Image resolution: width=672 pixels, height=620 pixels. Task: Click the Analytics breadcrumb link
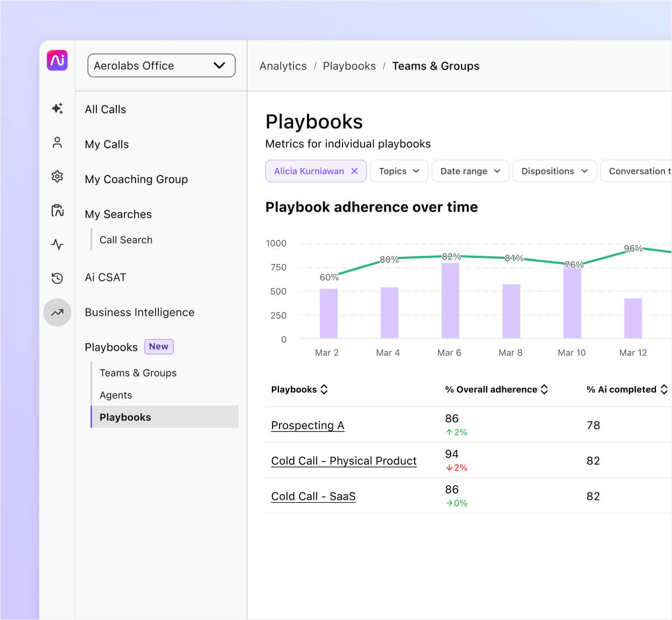pos(283,66)
